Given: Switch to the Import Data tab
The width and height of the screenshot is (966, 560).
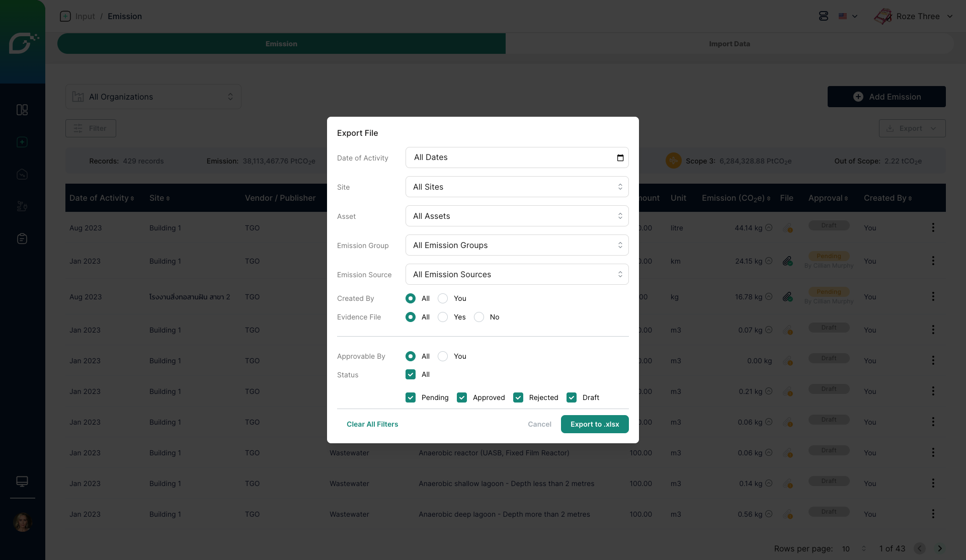Looking at the screenshot, I should (x=729, y=44).
